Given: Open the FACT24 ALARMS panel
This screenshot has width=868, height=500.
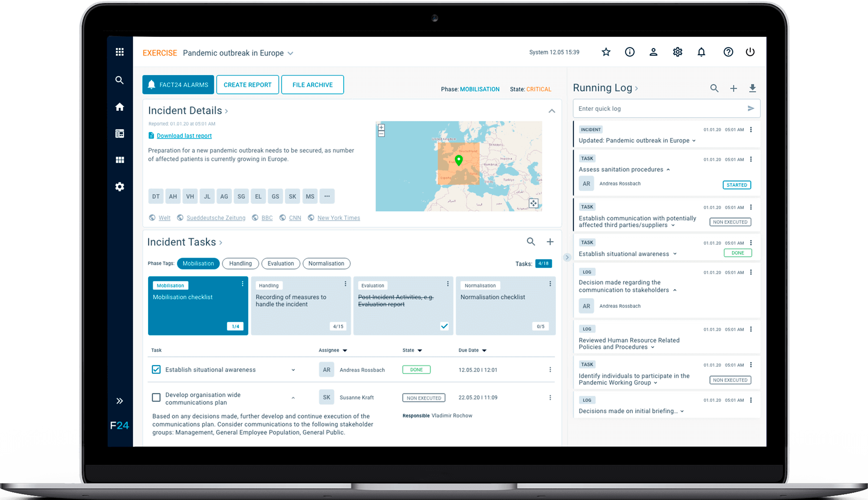Looking at the screenshot, I should coord(178,84).
